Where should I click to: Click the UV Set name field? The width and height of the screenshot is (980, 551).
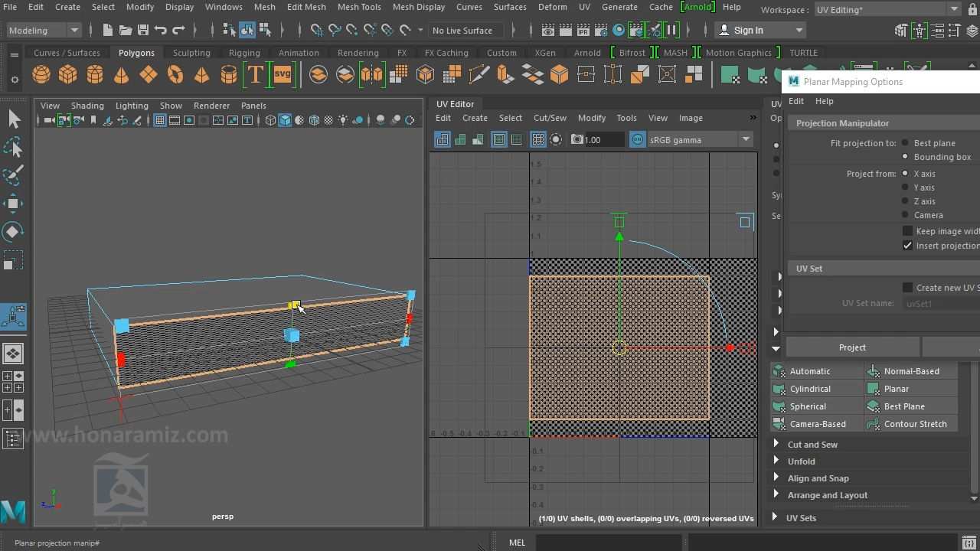(941, 304)
